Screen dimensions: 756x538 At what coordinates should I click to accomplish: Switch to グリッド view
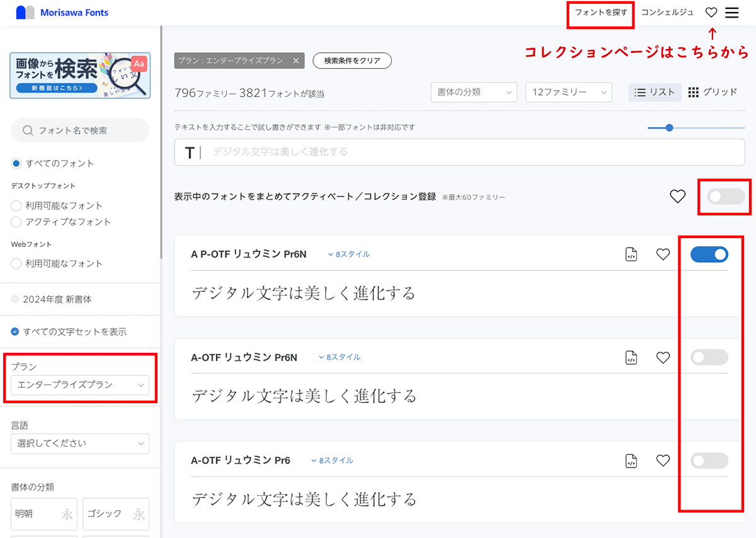(x=713, y=92)
